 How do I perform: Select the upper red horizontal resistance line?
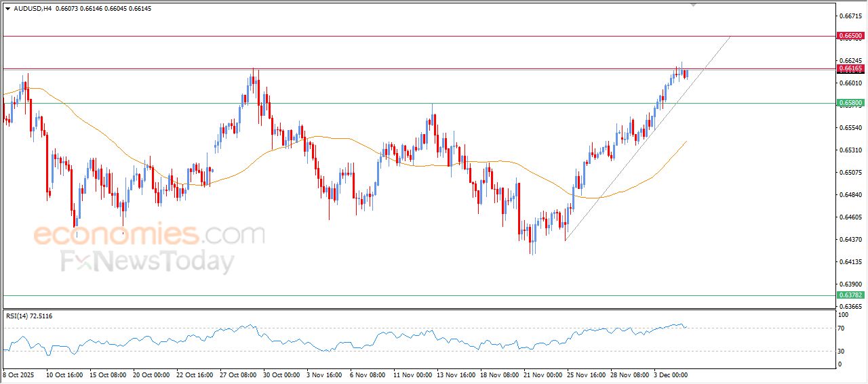[x=407, y=35]
